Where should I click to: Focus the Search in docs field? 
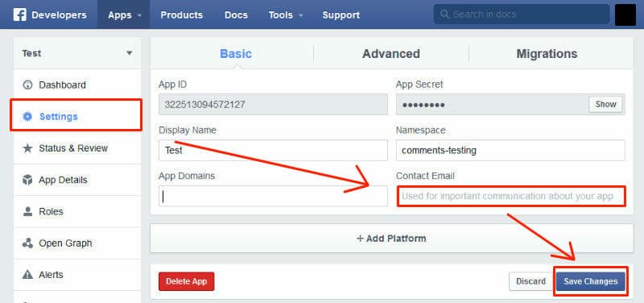pyautogui.click(x=522, y=15)
